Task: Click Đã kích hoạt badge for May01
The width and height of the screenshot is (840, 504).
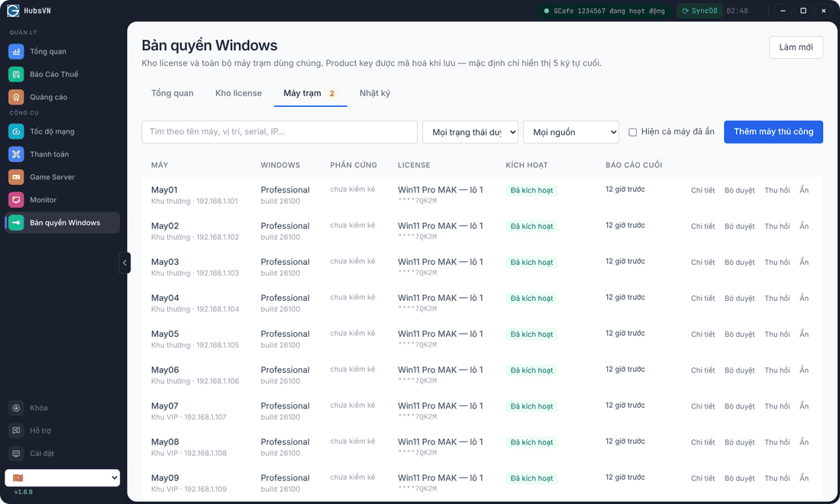Action: tap(531, 190)
